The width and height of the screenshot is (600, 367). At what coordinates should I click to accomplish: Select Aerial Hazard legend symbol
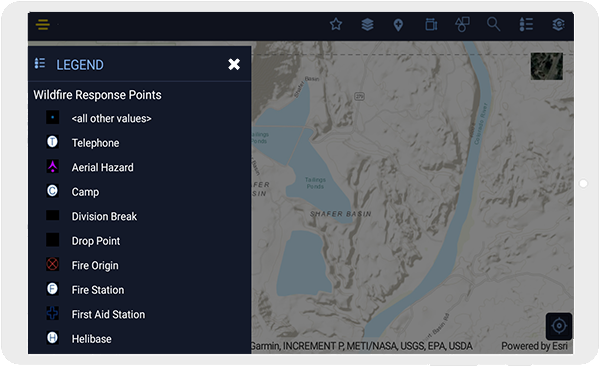pyautogui.click(x=52, y=167)
